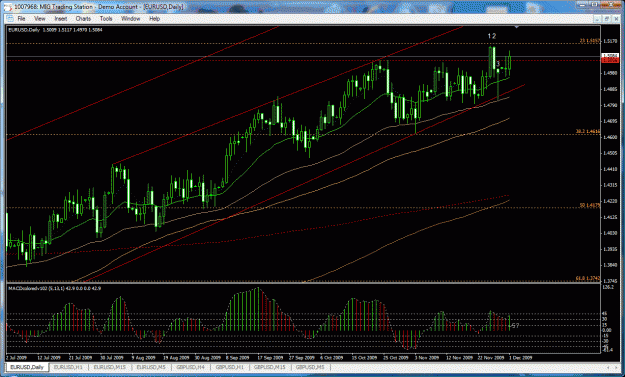Viewport: 625px width, 377px height.
Task: Click the MACDcolored indicator label
Action: (x=55, y=288)
